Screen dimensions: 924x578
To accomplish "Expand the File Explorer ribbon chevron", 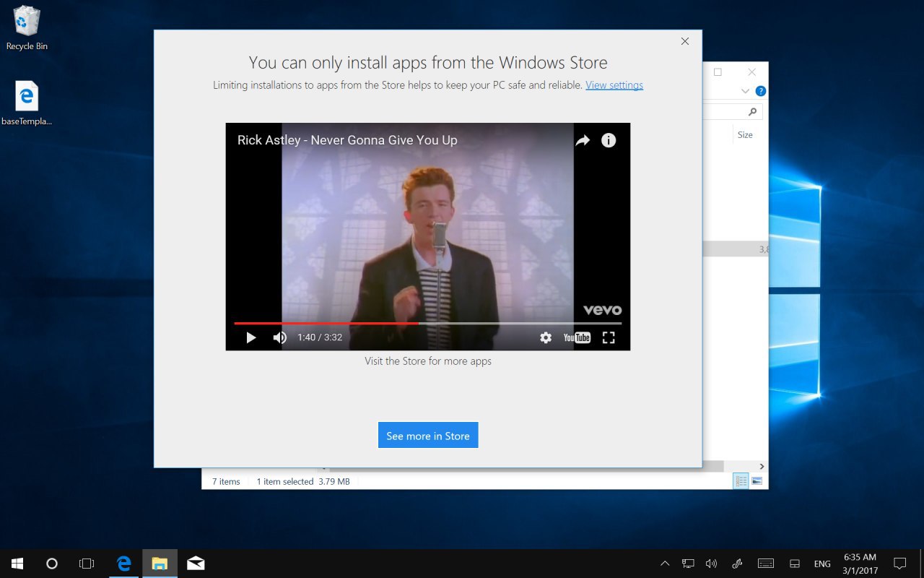I will pos(746,92).
